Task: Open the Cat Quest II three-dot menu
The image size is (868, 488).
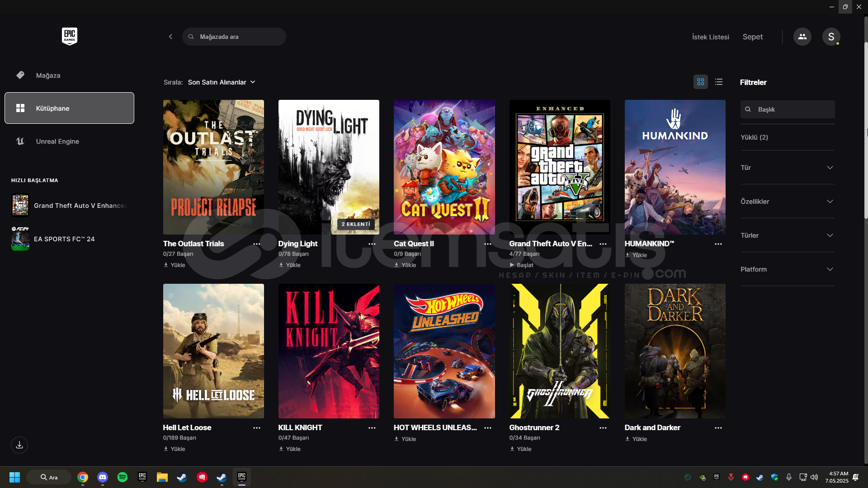Action: pos(487,244)
